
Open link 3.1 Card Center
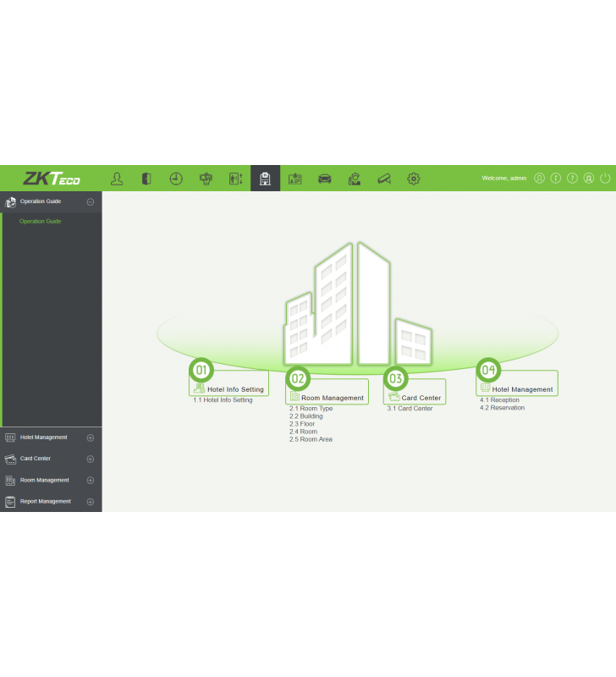[x=410, y=409]
